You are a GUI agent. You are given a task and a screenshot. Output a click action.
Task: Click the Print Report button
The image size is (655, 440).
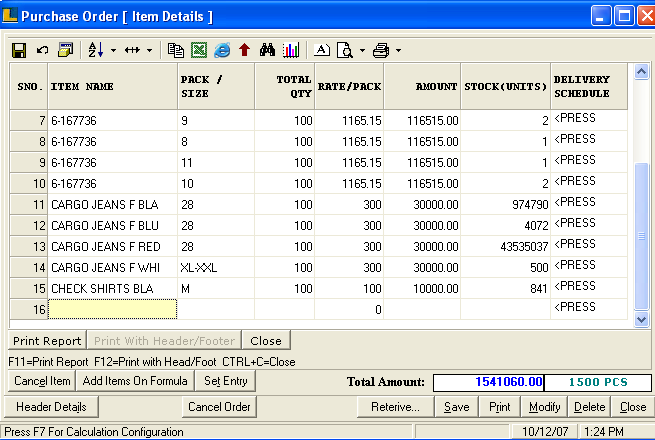click(x=47, y=341)
